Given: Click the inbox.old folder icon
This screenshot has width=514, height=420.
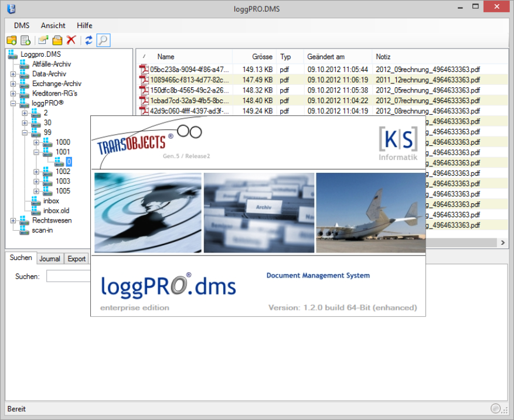Looking at the screenshot, I should (36, 211).
